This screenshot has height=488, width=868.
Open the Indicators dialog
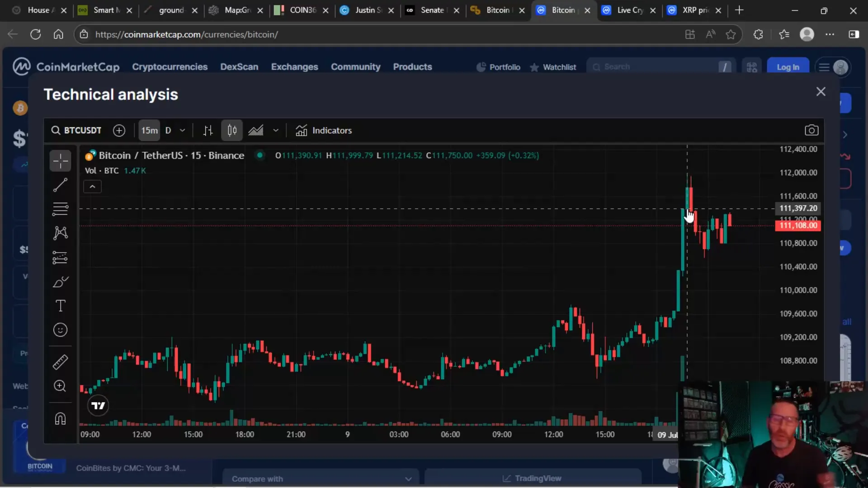[324, 131]
